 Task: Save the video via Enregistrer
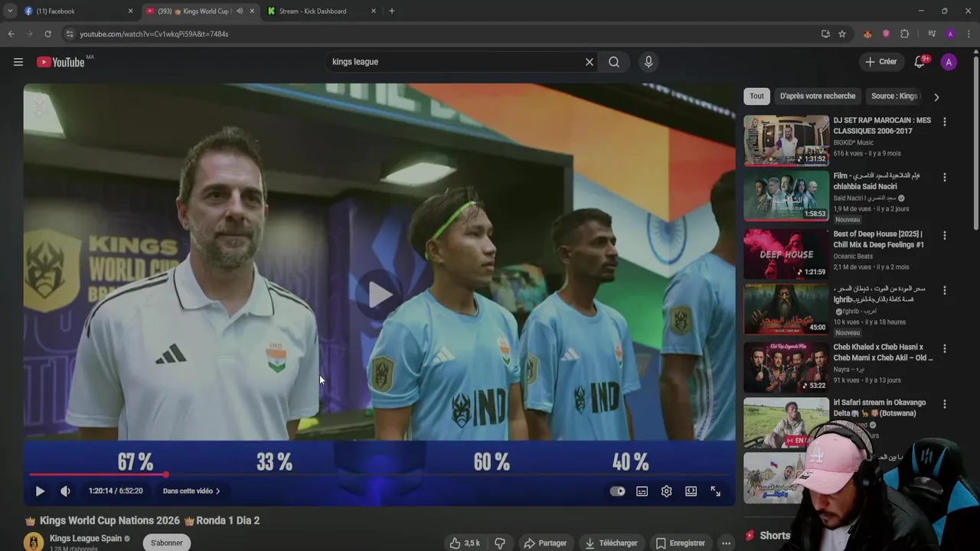click(x=680, y=543)
